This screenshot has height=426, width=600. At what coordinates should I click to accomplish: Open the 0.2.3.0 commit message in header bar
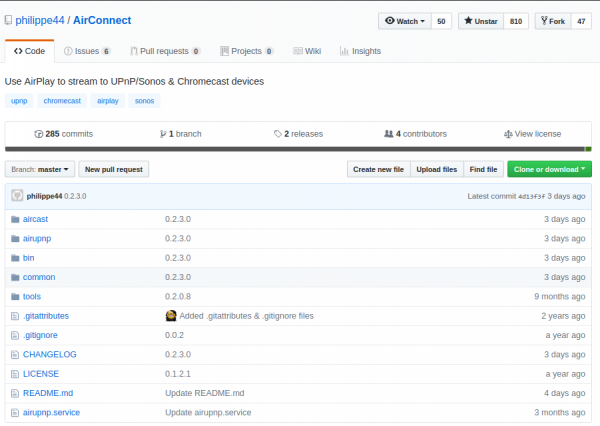[x=75, y=196]
